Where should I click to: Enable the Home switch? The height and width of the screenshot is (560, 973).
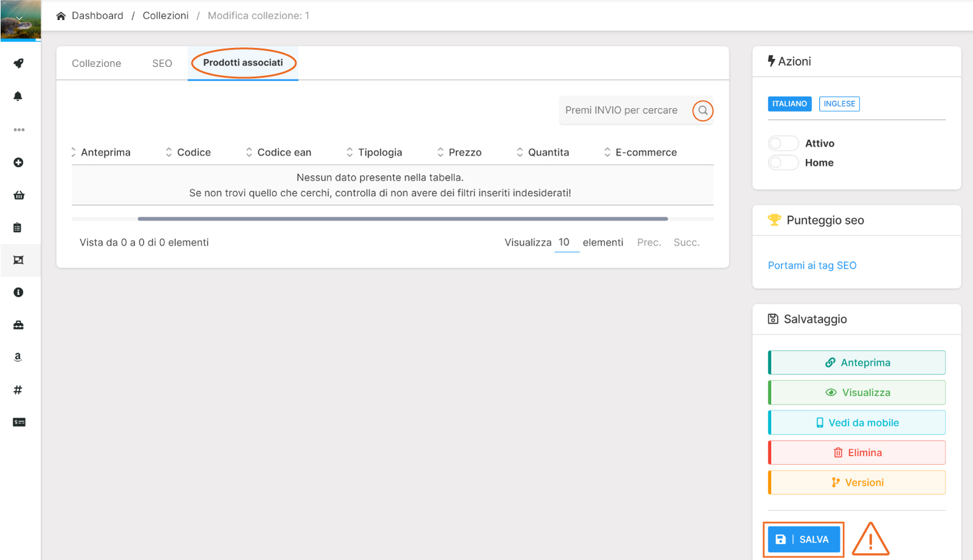(x=783, y=163)
